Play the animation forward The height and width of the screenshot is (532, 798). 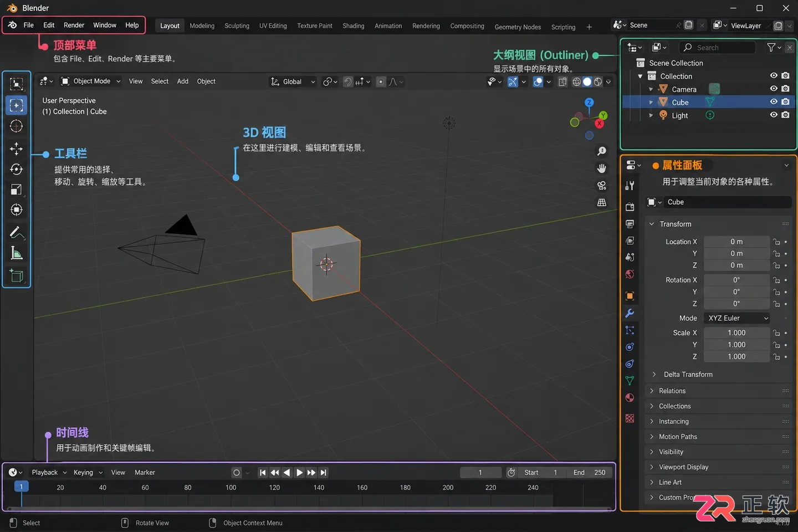coord(299,473)
